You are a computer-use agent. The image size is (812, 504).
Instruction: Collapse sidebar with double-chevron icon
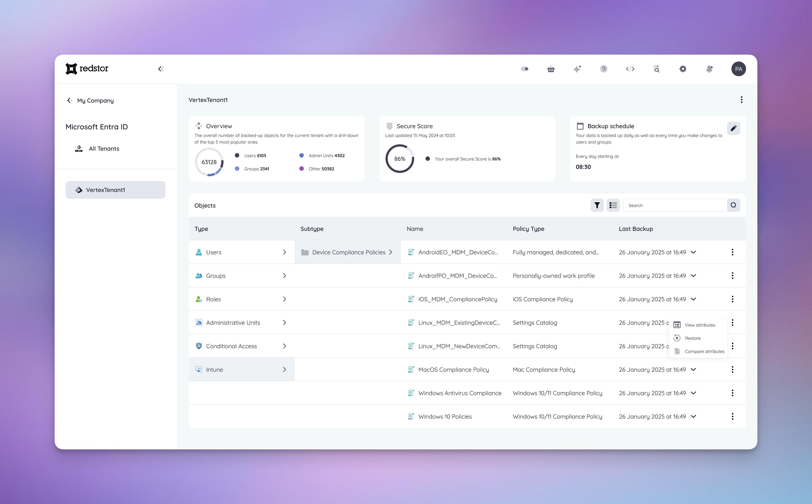click(x=161, y=69)
